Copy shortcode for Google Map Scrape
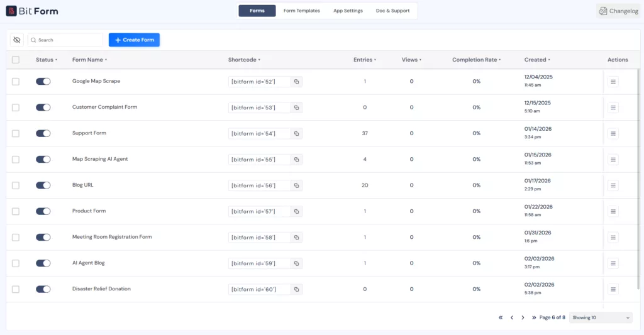The image size is (644, 335). click(297, 82)
